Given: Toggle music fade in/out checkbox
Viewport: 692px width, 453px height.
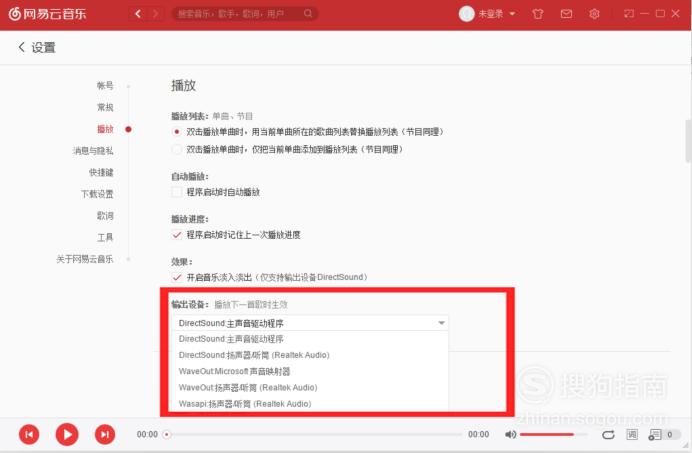Looking at the screenshot, I should tap(177, 277).
